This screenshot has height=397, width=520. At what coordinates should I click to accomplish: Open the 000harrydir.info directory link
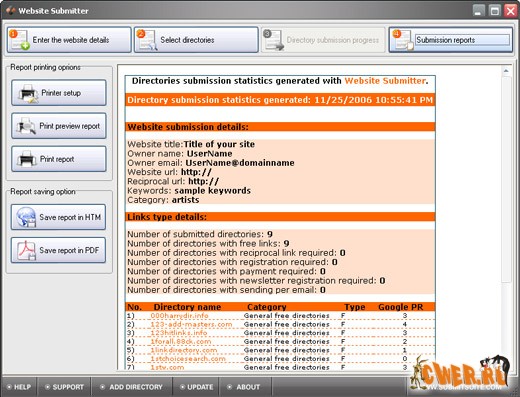(179, 315)
